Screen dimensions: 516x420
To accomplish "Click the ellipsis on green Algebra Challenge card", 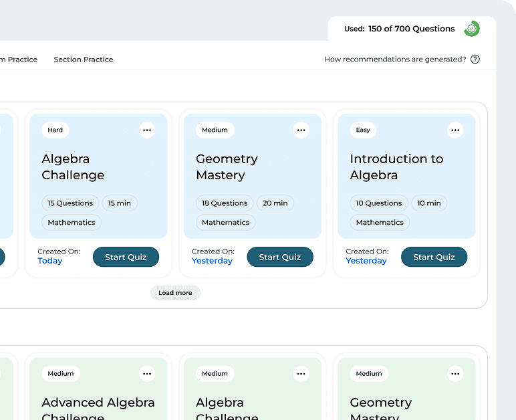I will tap(301, 374).
